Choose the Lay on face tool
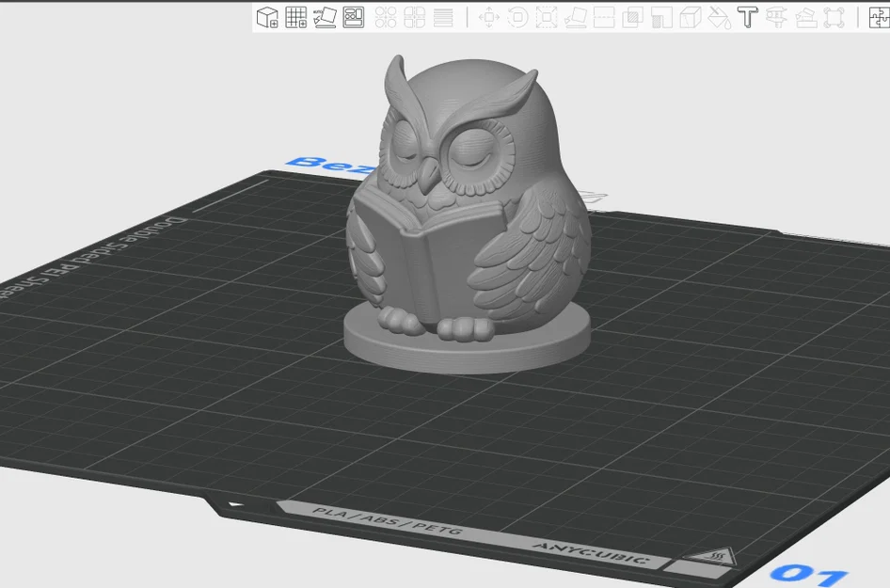 pos(576,17)
